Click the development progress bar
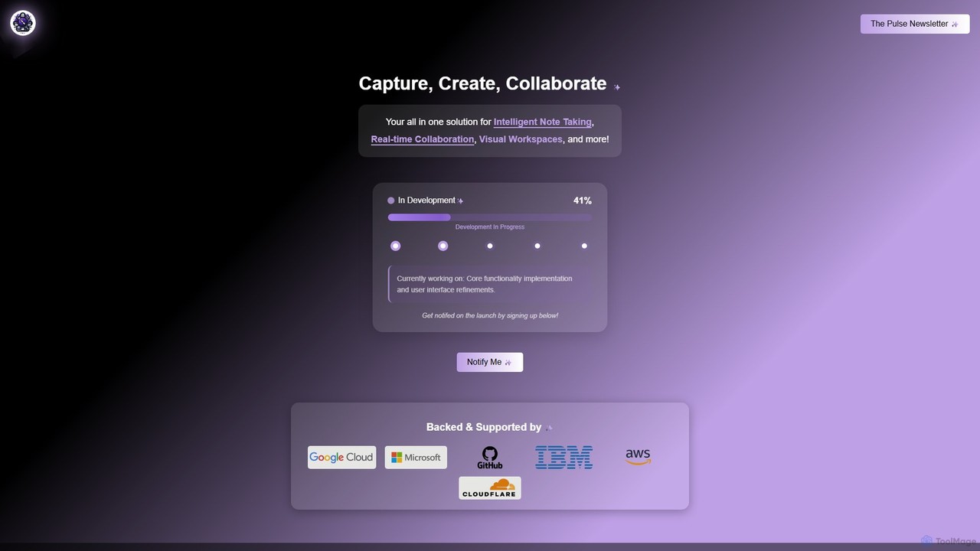980x551 pixels. 490,217
